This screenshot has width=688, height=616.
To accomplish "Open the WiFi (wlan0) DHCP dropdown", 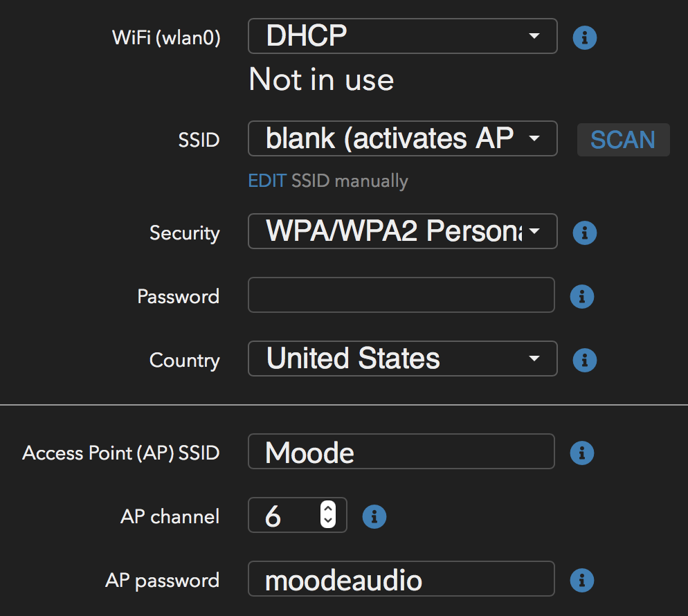I will [x=402, y=36].
